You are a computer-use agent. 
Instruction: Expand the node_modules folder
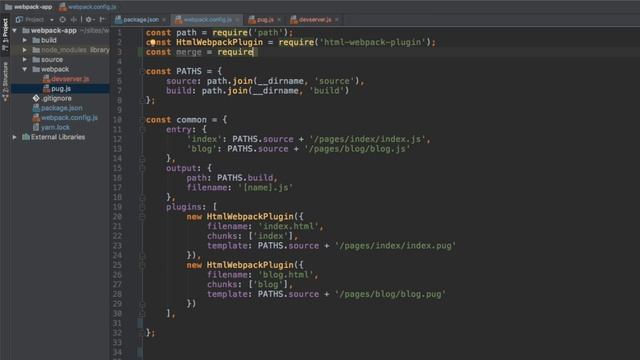(x=25, y=50)
